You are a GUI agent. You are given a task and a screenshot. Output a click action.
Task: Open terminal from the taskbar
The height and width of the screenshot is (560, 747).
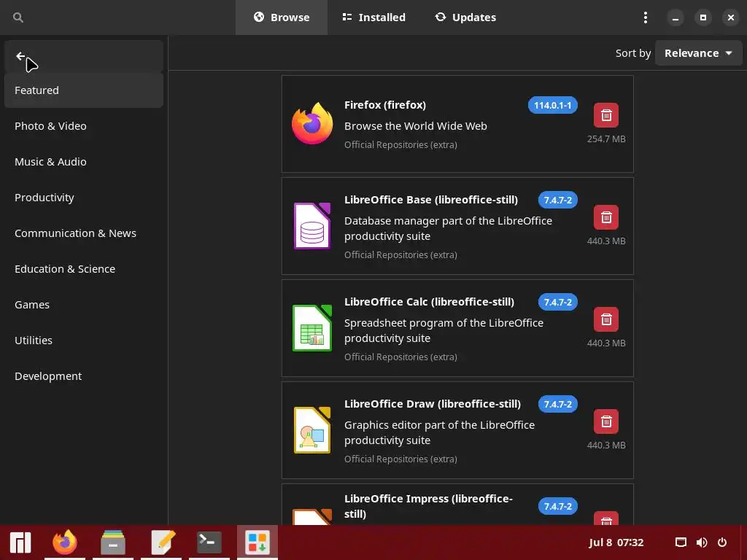click(x=209, y=542)
